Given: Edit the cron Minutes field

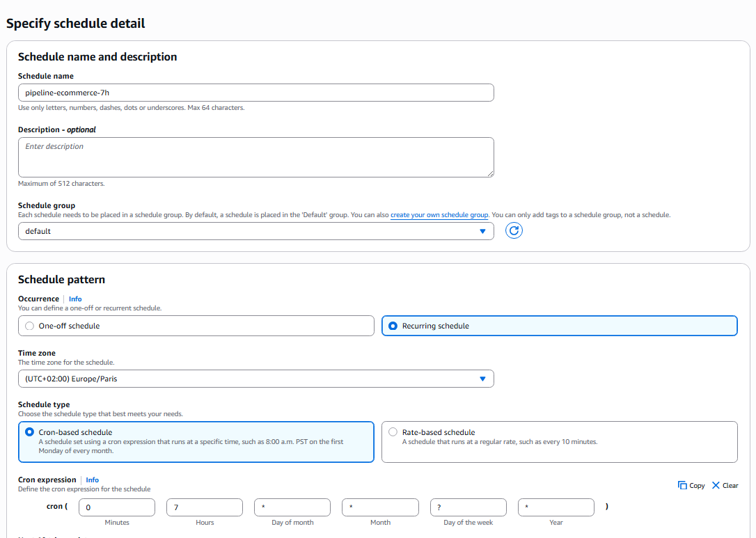Looking at the screenshot, I should click(x=117, y=507).
